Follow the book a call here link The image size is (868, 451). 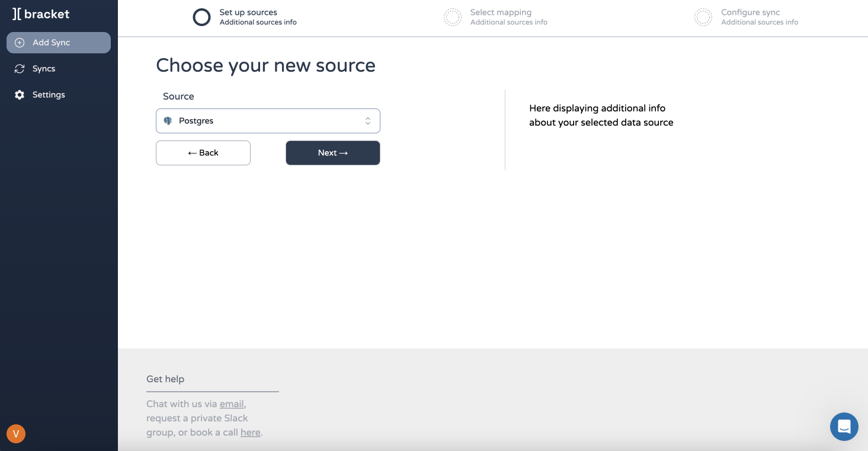250,433
